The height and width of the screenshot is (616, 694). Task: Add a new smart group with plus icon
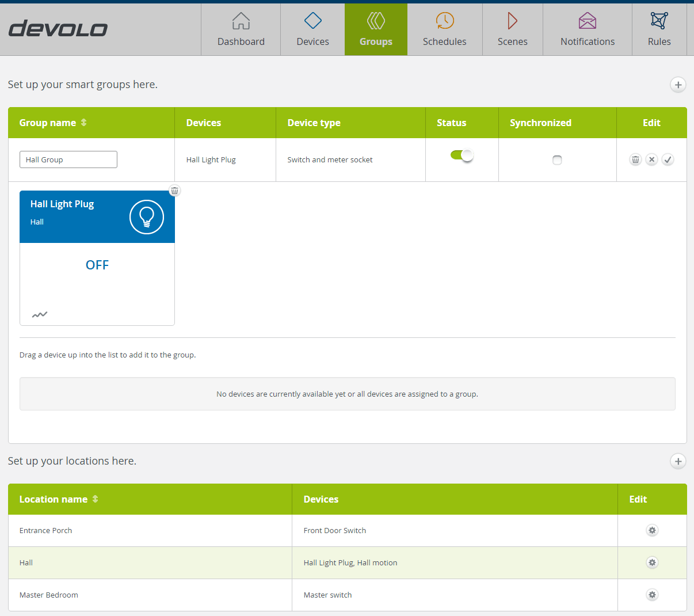click(x=678, y=85)
